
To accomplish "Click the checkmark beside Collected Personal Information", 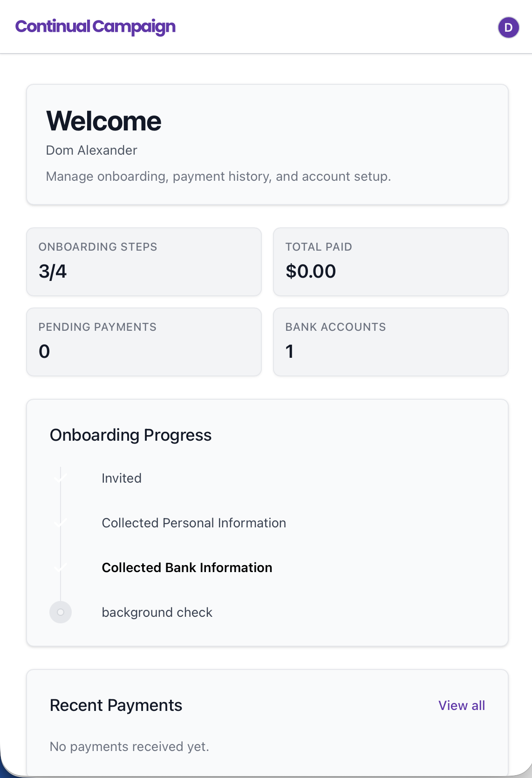I will (x=60, y=523).
